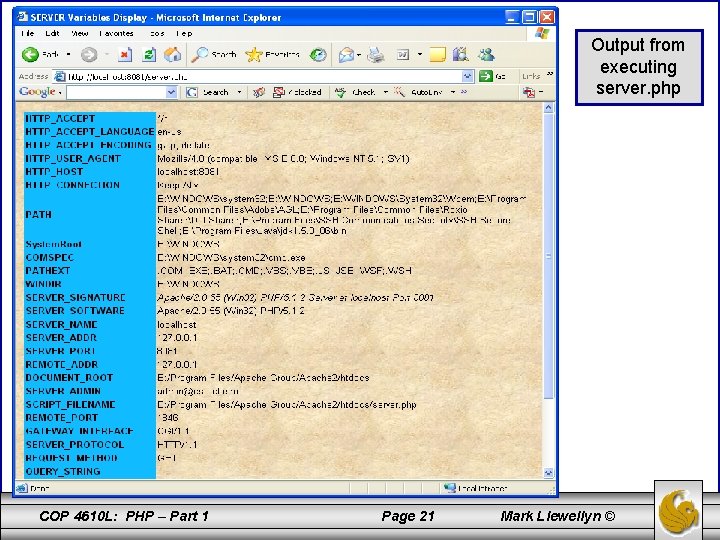The image size is (720, 540).
Task: Click the yellow Discuss note icon
Action: (x=437, y=55)
